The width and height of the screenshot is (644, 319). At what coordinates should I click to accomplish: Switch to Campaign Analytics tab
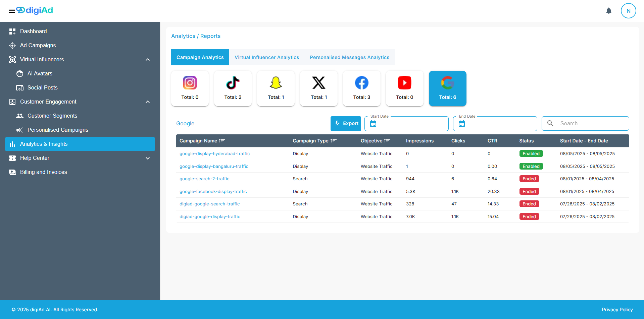200,57
